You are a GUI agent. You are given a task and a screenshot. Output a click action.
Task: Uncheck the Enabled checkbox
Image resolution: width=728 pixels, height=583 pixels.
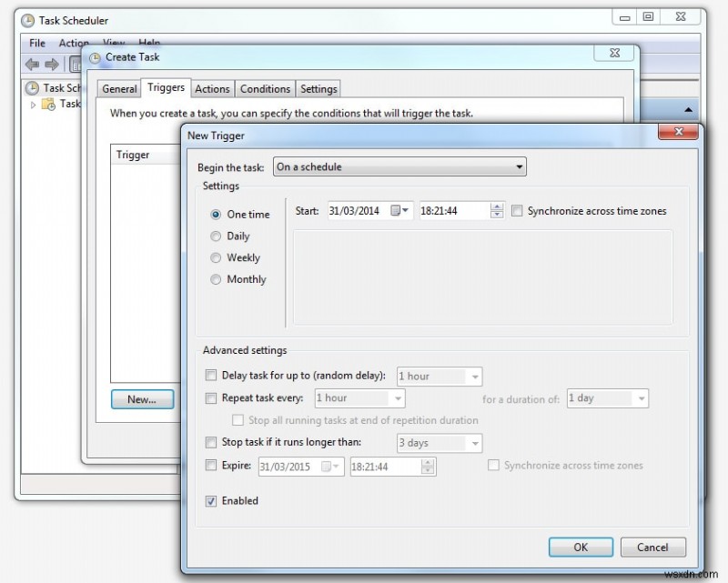click(x=211, y=501)
